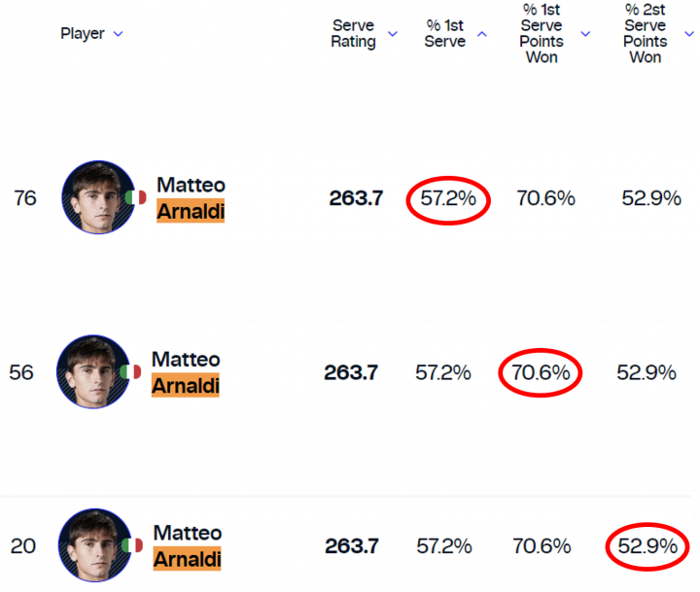This screenshot has height=592, width=700.
Task: Click the Serve Rating column header text
Action: 353,33
